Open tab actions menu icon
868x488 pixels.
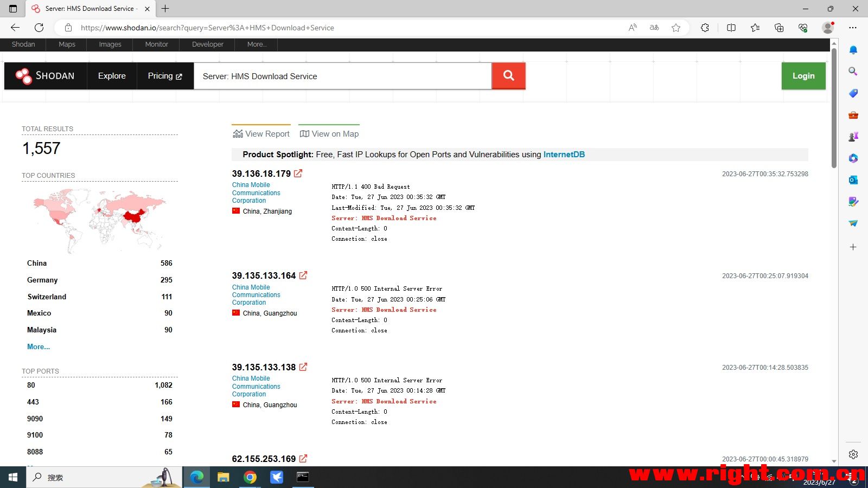13,9
